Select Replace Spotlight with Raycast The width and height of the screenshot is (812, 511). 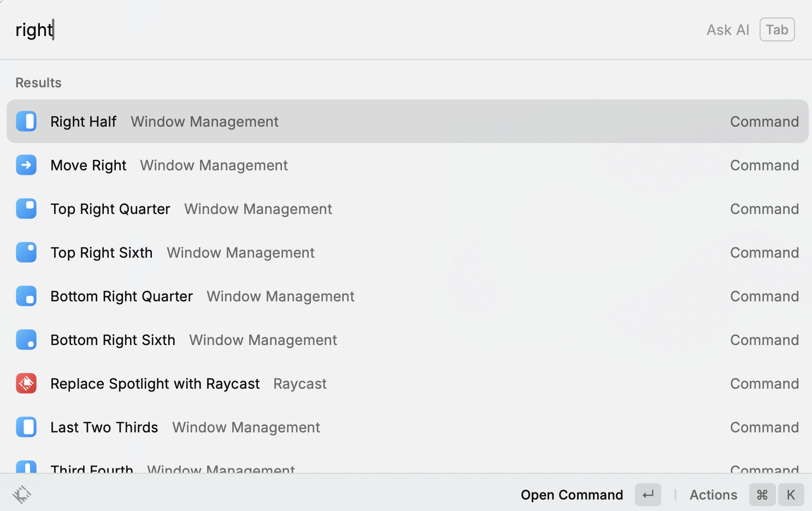[x=155, y=383]
